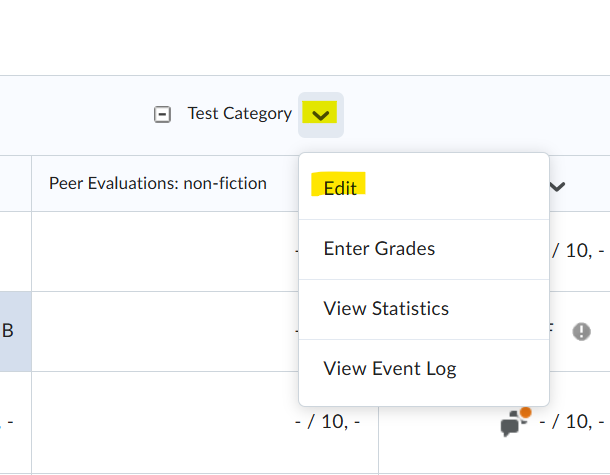The height and width of the screenshot is (475, 610).
Task: Click the orange unread dot on feedback icon
Action: point(525,412)
